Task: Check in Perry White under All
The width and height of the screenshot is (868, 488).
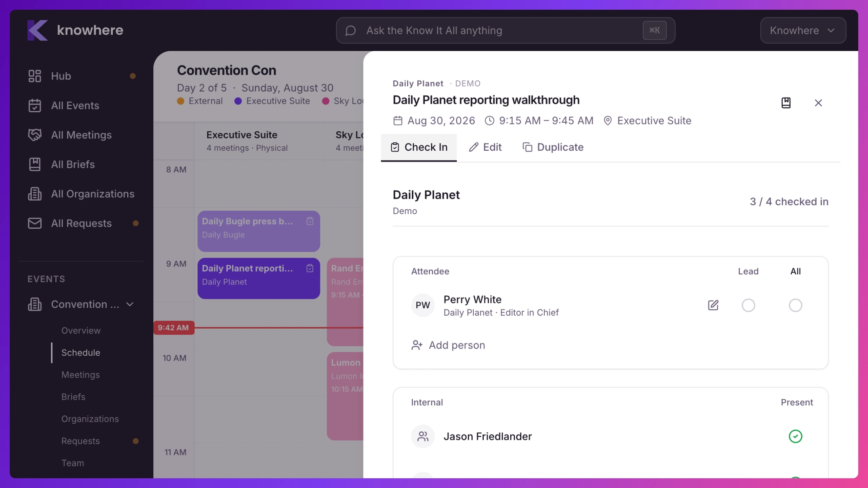Action: (795, 305)
